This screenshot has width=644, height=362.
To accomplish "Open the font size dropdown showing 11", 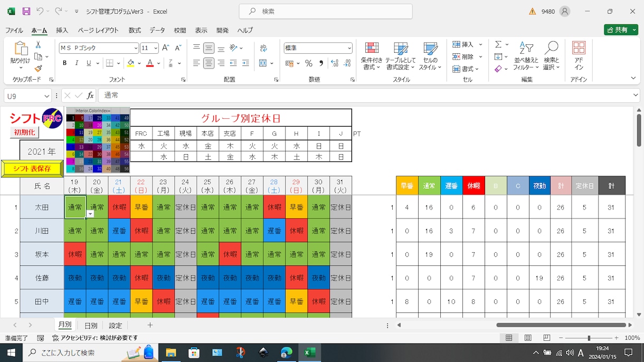I will (x=156, y=48).
